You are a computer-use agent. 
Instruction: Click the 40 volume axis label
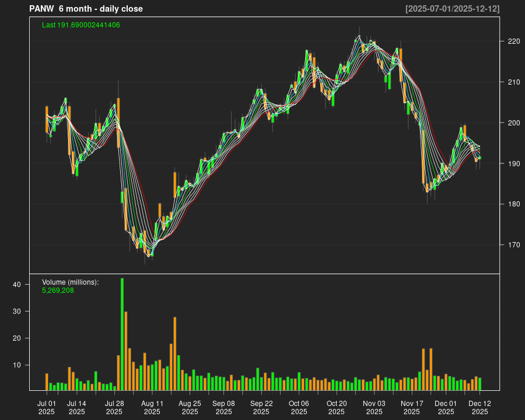(x=17, y=285)
